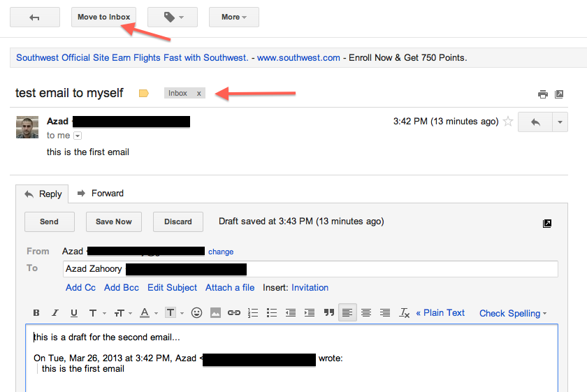Toggle underline text formatting
This screenshot has height=392, width=587.
tap(73, 313)
